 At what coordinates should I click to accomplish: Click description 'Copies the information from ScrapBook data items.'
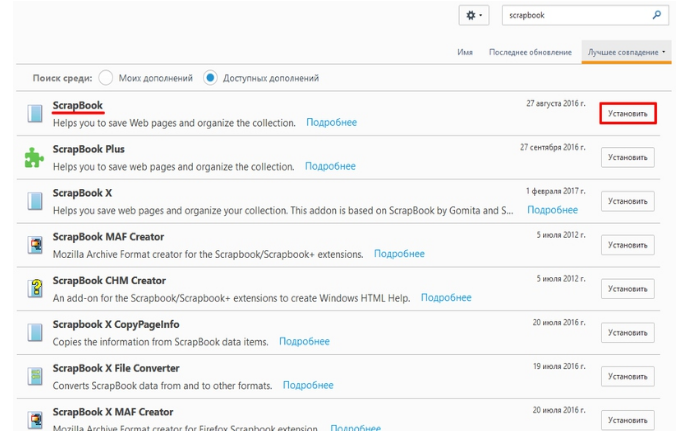[x=160, y=342]
